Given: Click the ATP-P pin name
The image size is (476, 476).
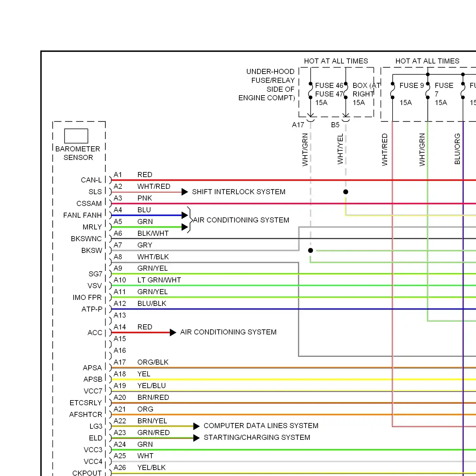Looking at the screenshot, I should 92,309.
